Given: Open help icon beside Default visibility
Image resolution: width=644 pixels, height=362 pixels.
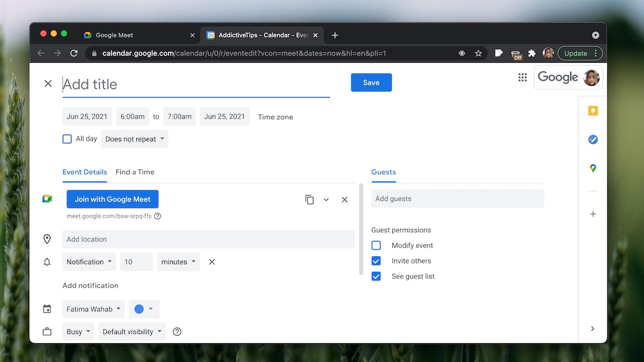Looking at the screenshot, I should (177, 331).
